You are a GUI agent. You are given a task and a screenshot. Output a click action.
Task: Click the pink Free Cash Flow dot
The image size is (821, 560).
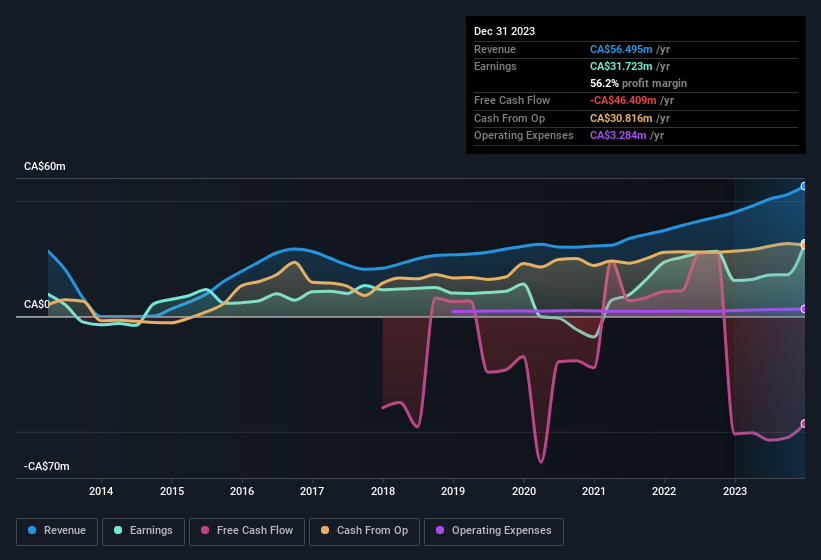point(206,531)
